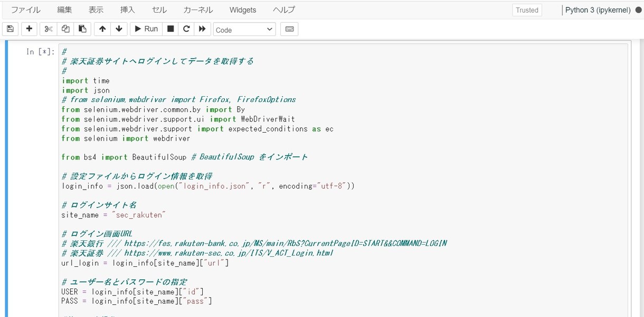Open the ファイル menu
This screenshot has height=317, width=644.
(26, 10)
